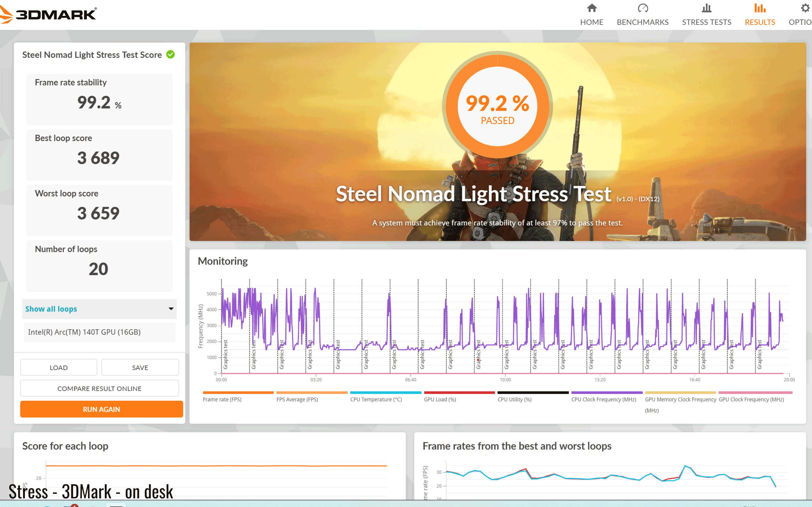Go to the HOME tab
Screen dimensions: 812x507
pyautogui.click(x=592, y=22)
